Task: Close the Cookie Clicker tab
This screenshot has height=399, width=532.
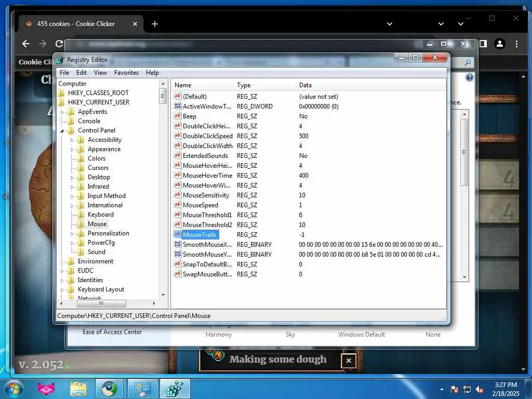Action: pyautogui.click(x=135, y=24)
